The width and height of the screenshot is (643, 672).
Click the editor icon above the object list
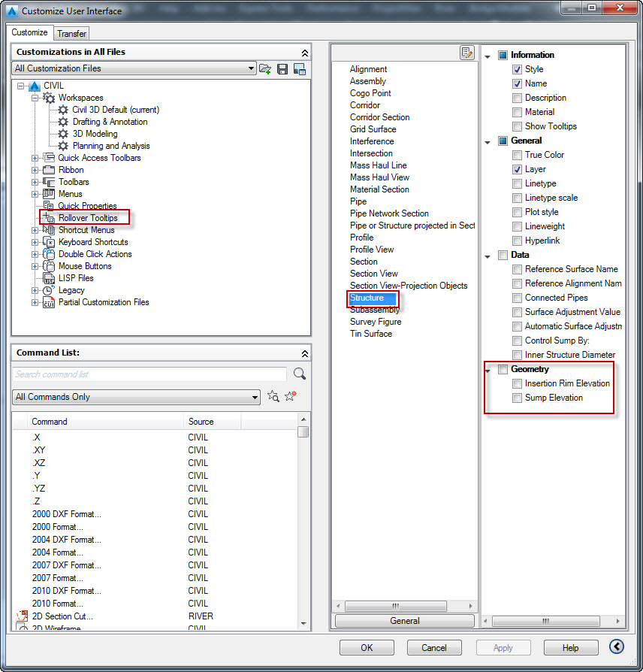pos(467,53)
